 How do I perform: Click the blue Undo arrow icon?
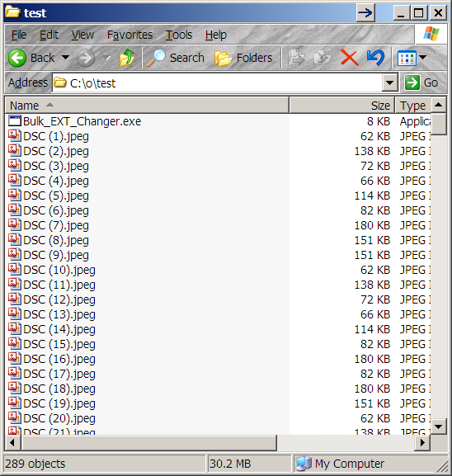(x=375, y=58)
